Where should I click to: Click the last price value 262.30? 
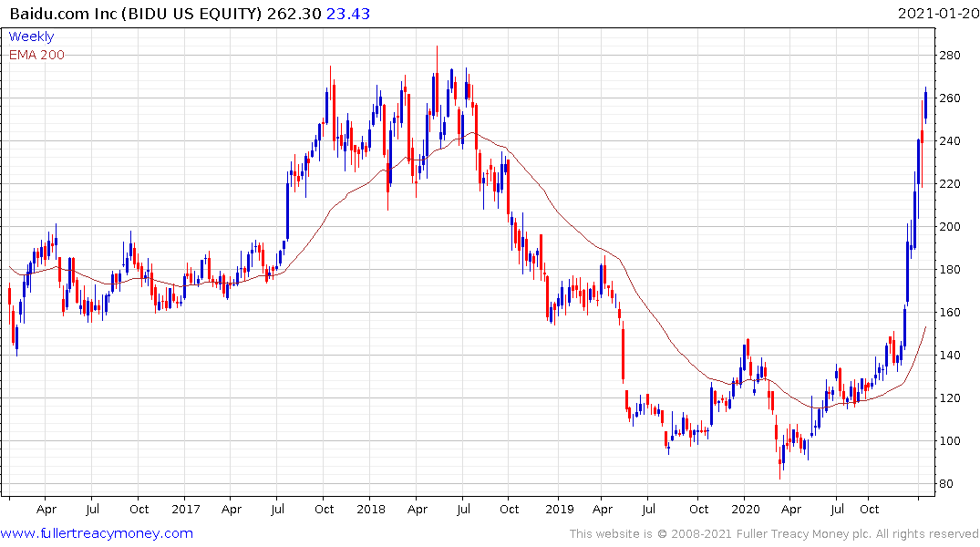coord(294,14)
